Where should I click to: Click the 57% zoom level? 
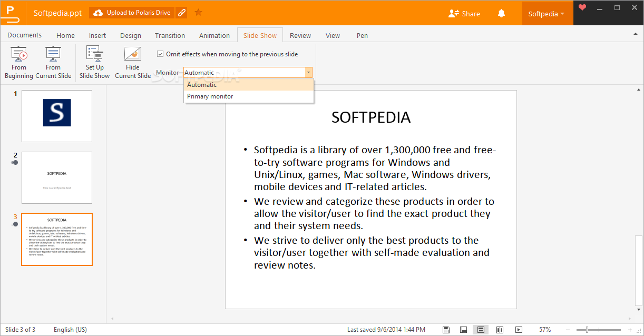coord(545,330)
